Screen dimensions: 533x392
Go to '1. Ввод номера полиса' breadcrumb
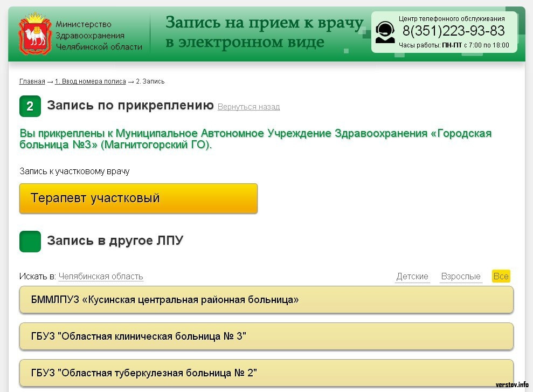[x=91, y=81]
